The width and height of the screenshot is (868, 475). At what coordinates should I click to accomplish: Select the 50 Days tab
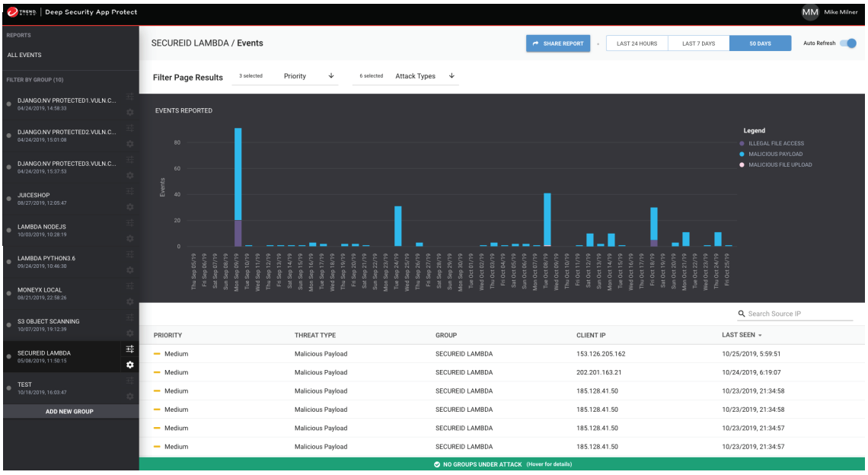pos(760,43)
